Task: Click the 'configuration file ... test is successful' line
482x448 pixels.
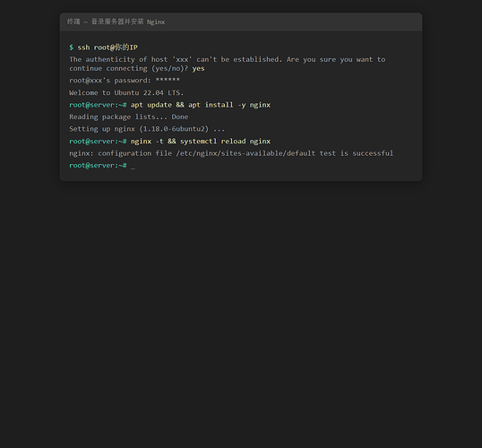Action: coord(231,153)
